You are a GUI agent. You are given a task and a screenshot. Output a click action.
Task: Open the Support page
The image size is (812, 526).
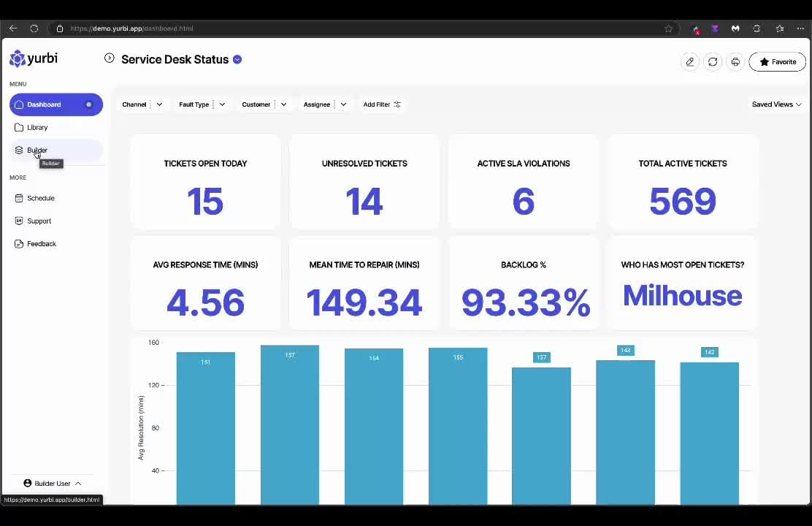point(39,221)
